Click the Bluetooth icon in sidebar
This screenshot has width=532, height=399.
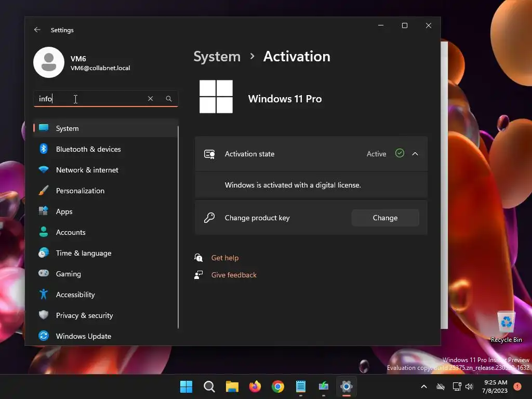[44, 149]
